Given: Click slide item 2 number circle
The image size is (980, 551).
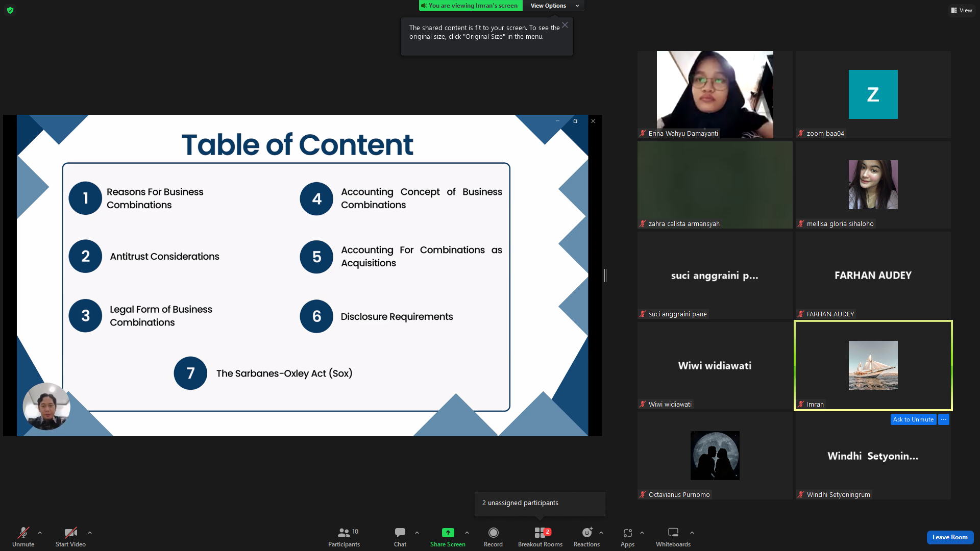Looking at the screenshot, I should click(x=85, y=256).
